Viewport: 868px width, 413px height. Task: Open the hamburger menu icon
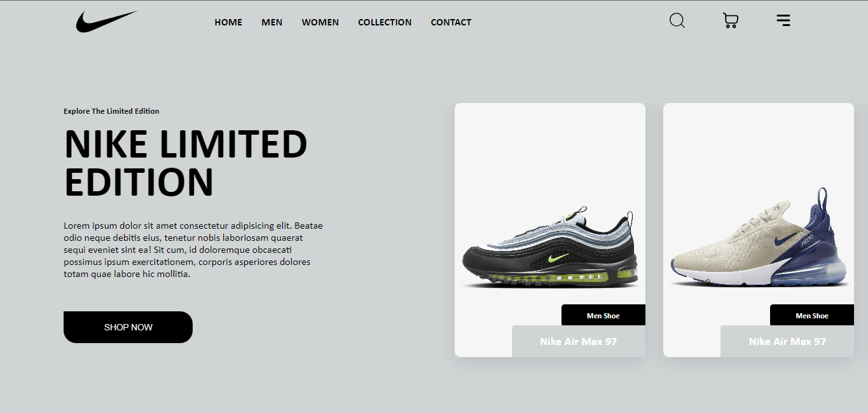[x=783, y=21]
